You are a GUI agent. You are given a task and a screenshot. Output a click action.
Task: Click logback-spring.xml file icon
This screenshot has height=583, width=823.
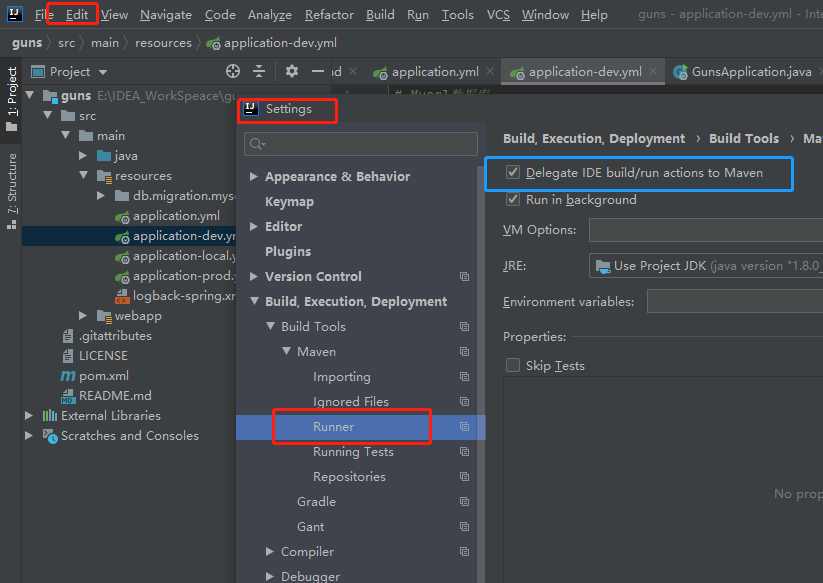(122, 296)
